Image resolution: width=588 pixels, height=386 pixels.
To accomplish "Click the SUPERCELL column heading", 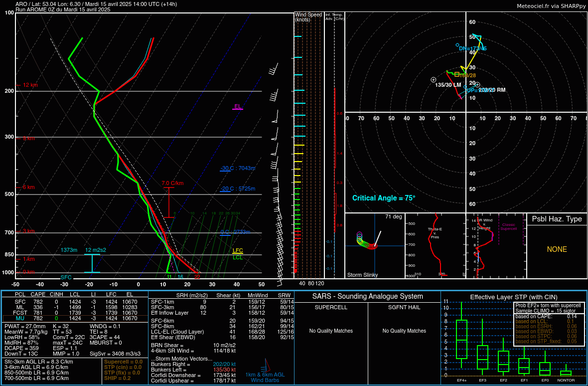I will point(330,307).
